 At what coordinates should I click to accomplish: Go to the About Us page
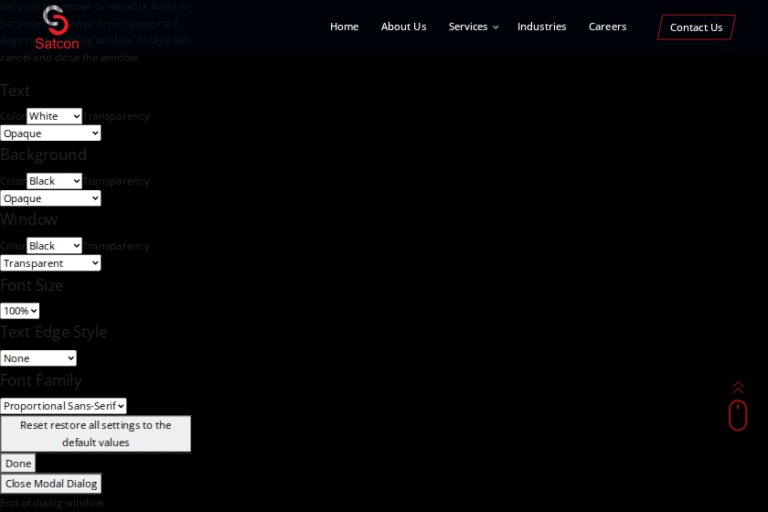point(403,27)
